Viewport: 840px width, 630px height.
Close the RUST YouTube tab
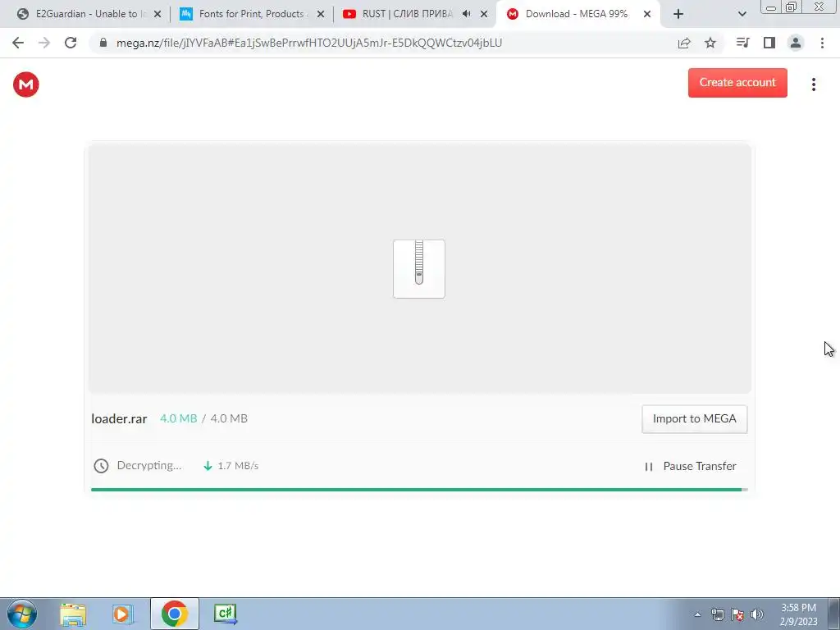click(x=484, y=15)
